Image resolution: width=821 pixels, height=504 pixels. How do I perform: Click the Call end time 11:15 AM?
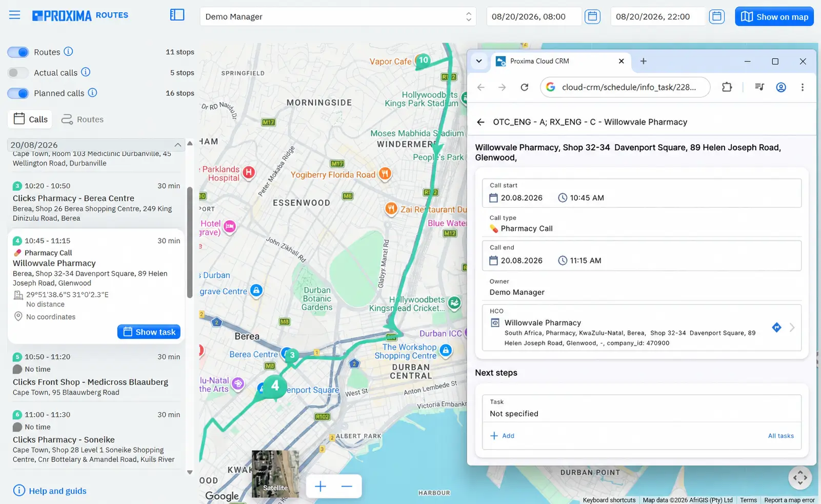click(x=585, y=260)
